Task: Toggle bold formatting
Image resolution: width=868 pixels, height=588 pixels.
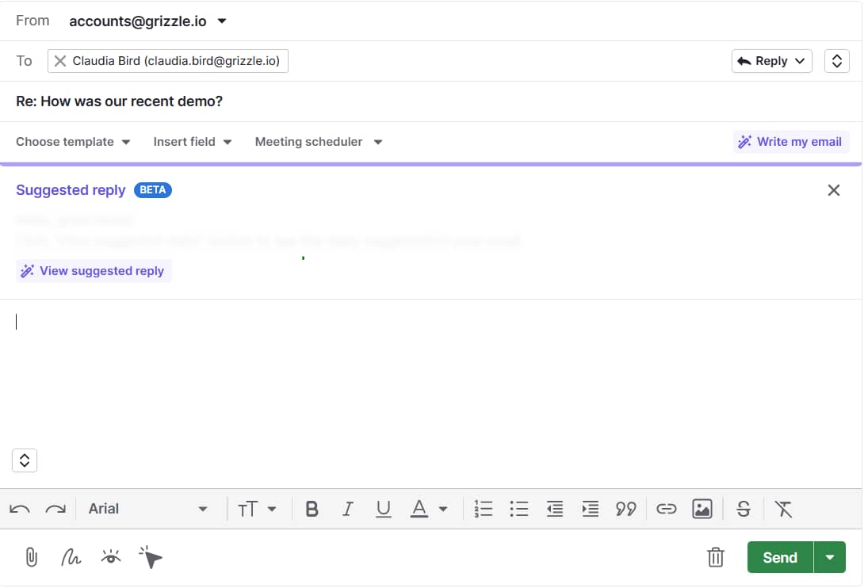Action: (312, 509)
